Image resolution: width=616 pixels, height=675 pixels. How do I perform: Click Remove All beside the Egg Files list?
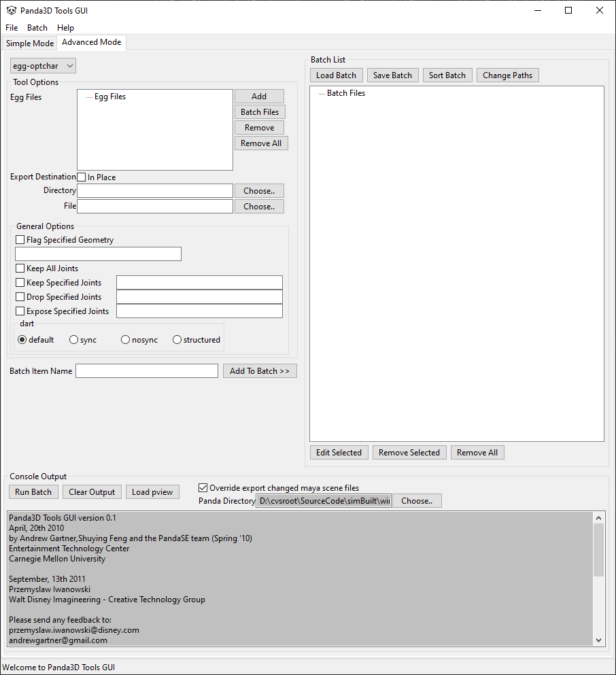[261, 143]
